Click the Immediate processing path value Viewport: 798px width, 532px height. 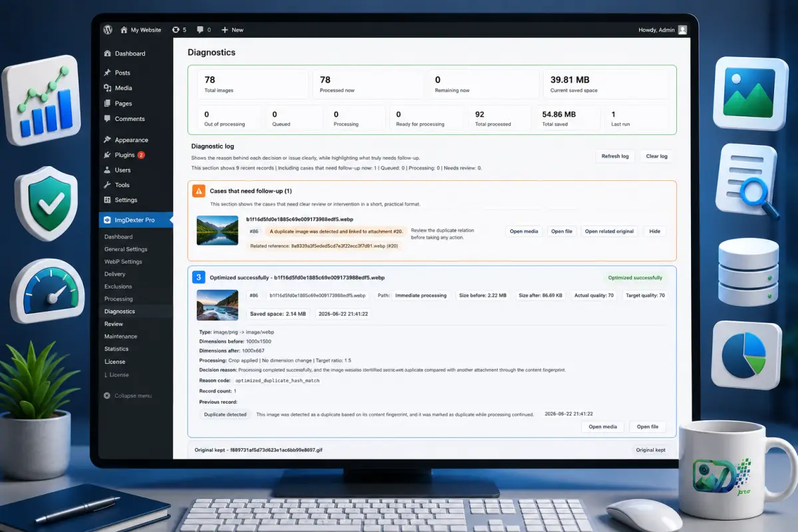pyautogui.click(x=421, y=295)
